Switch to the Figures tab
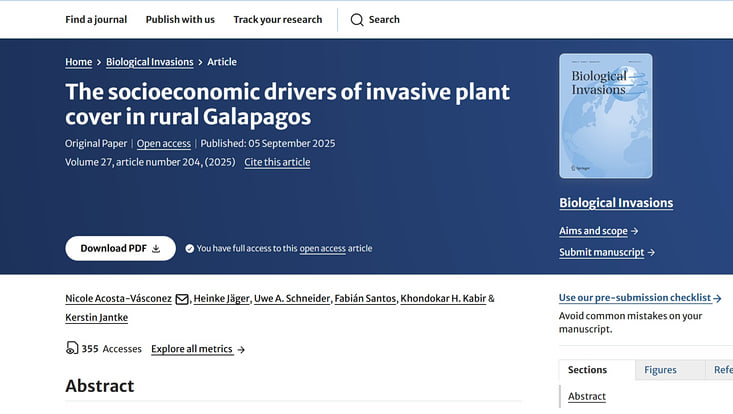This screenshot has height=414, width=733. (660, 370)
